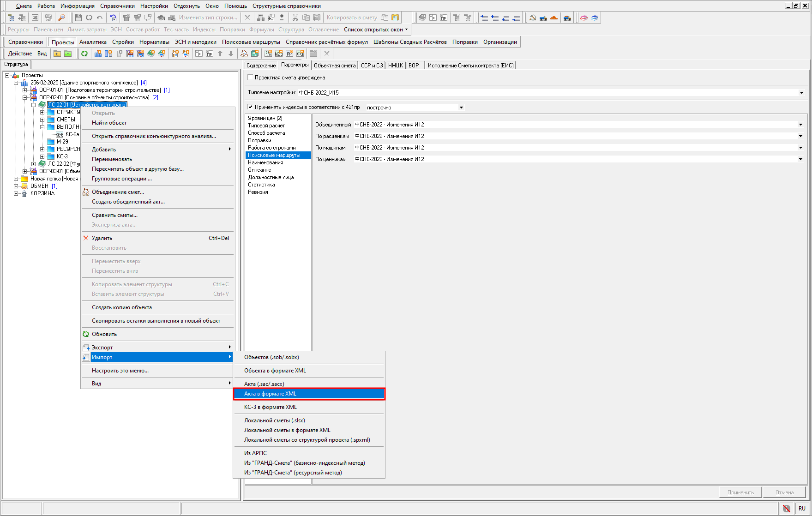The height and width of the screenshot is (516, 812).
Task: Open the 'построчно' combo box
Action: tap(461, 108)
